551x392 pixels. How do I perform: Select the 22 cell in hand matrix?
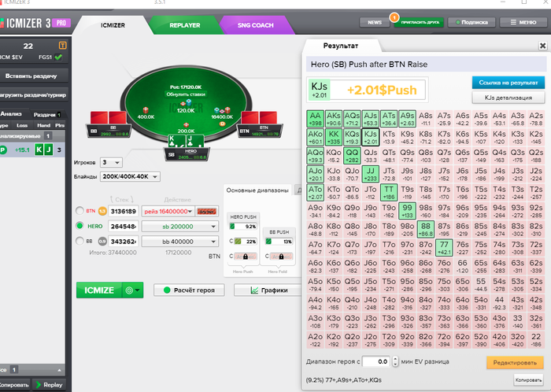coord(536,340)
